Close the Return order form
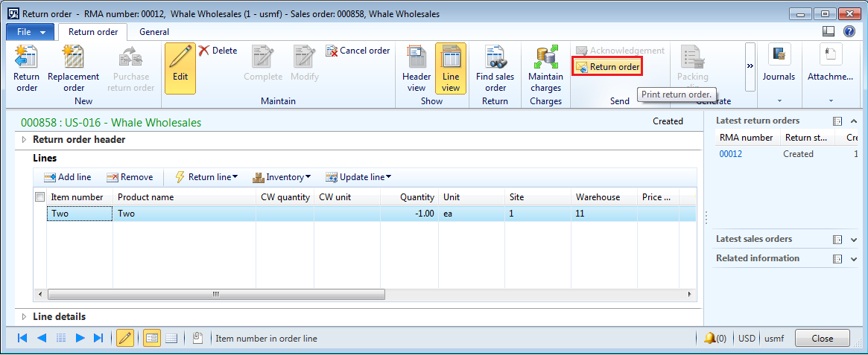The height and width of the screenshot is (355, 868). 822,338
